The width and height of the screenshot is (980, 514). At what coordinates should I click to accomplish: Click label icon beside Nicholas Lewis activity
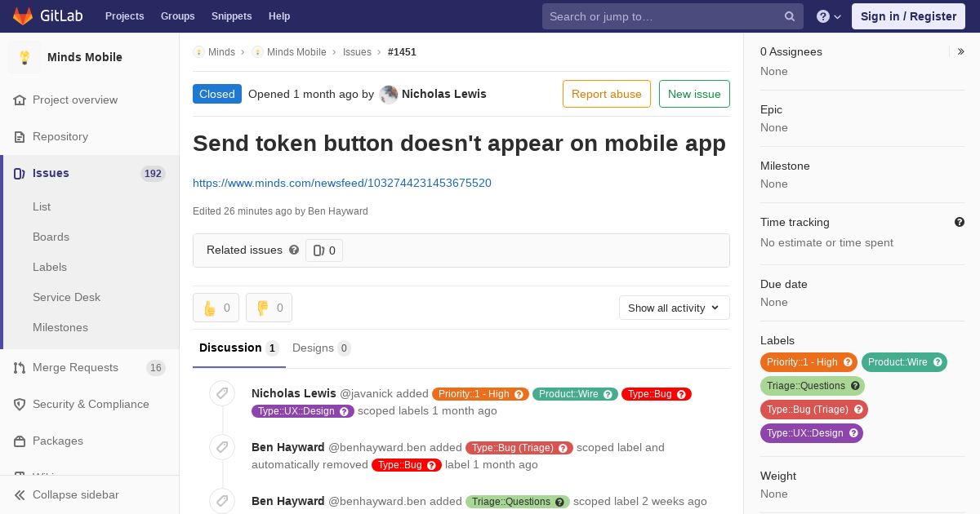click(222, 393)
